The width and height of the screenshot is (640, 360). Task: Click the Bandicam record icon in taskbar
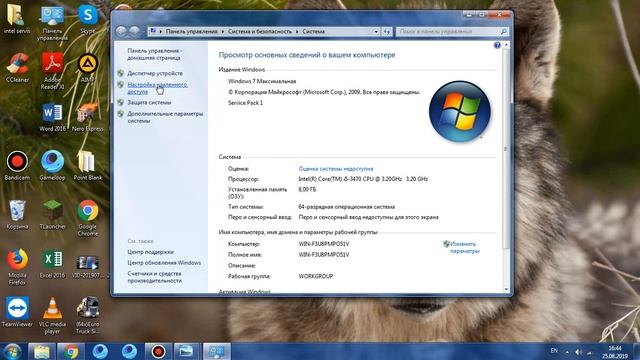click(158, 351)
